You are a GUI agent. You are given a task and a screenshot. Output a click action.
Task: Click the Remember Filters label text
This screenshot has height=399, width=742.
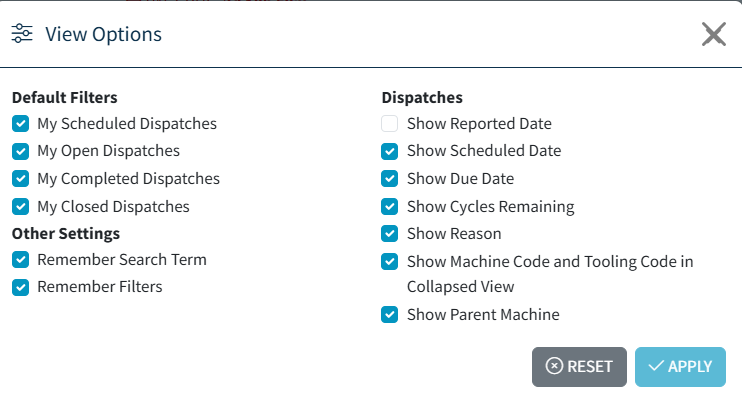point(100,287)
